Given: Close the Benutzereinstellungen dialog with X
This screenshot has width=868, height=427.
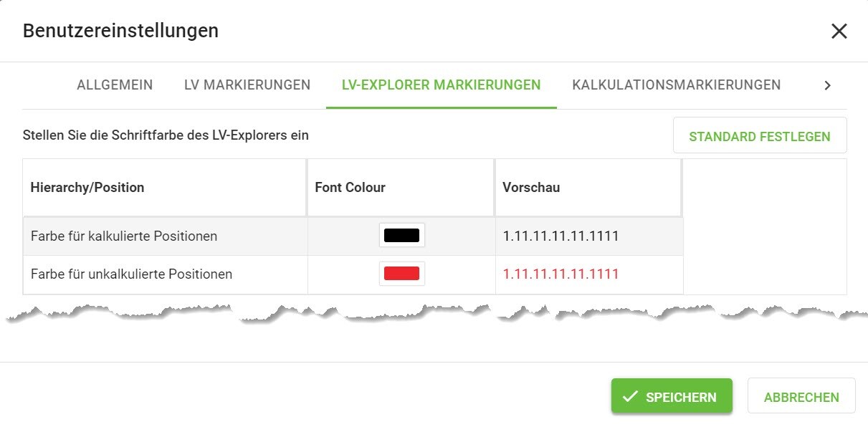Looking at the screenshot, I should click(839, 31).
